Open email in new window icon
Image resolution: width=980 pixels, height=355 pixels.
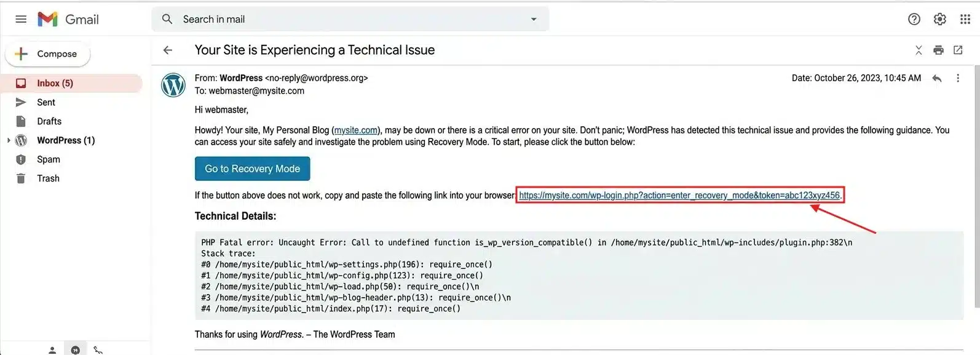(958, 50)
